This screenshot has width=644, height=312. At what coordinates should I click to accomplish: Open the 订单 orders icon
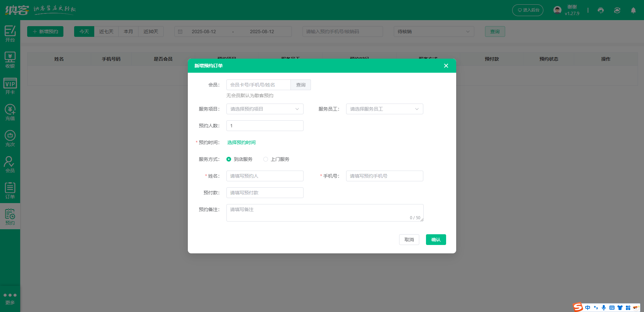click(10, 190)
